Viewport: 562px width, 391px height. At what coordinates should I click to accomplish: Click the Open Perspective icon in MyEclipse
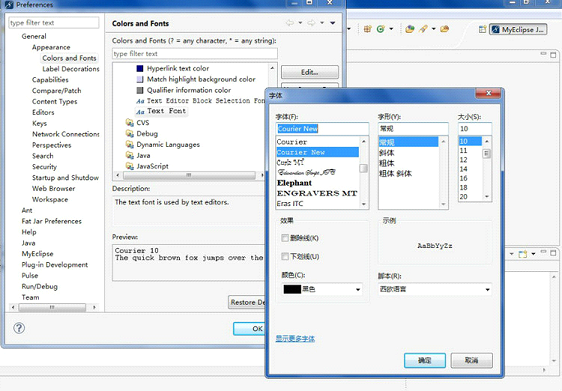coord(482,29)
